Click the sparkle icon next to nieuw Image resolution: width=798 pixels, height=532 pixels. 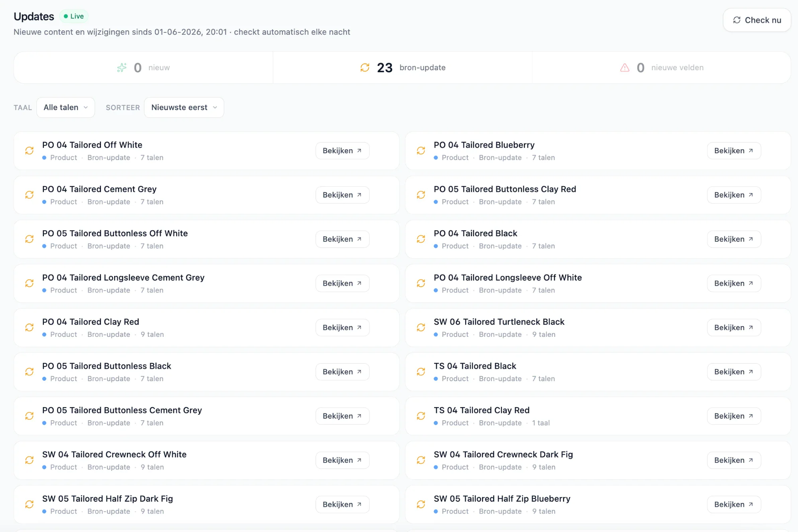pos(122,67)
